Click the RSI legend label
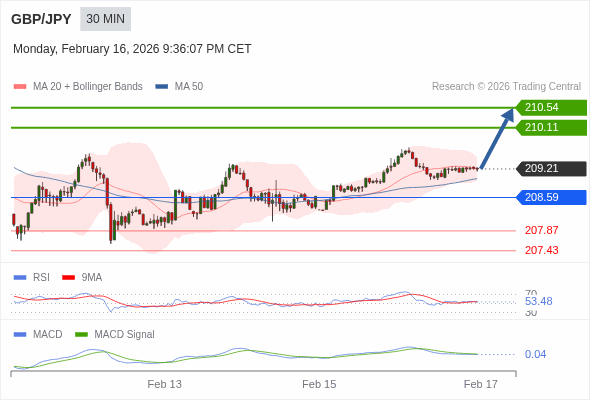Image resolution: width=590 pixels, height=400 pixels. pos(41,278)
